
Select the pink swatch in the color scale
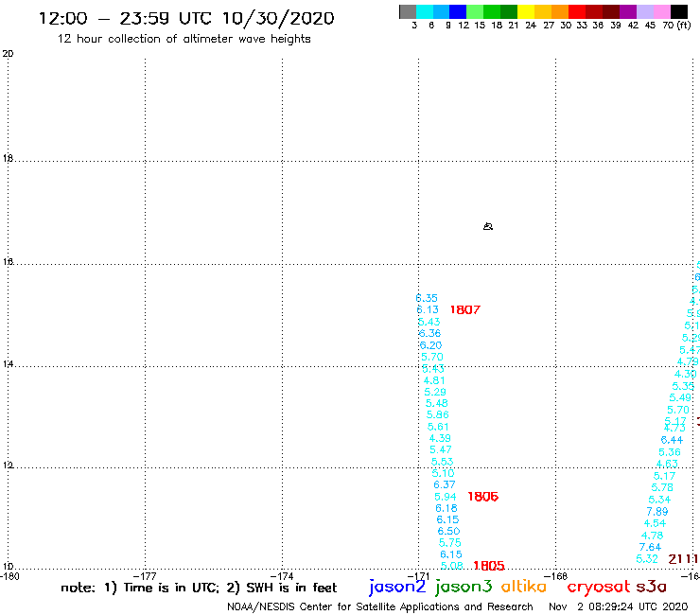[x=662, y=11]
